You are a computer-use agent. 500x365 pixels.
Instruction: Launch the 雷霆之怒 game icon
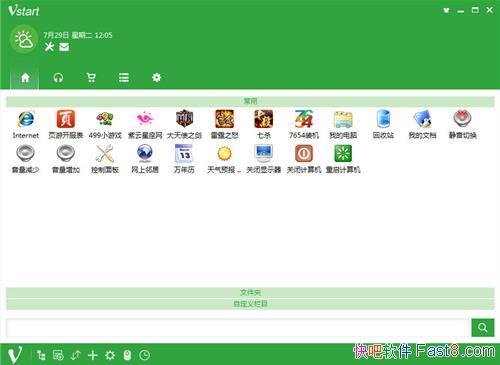tap(224, 119)
